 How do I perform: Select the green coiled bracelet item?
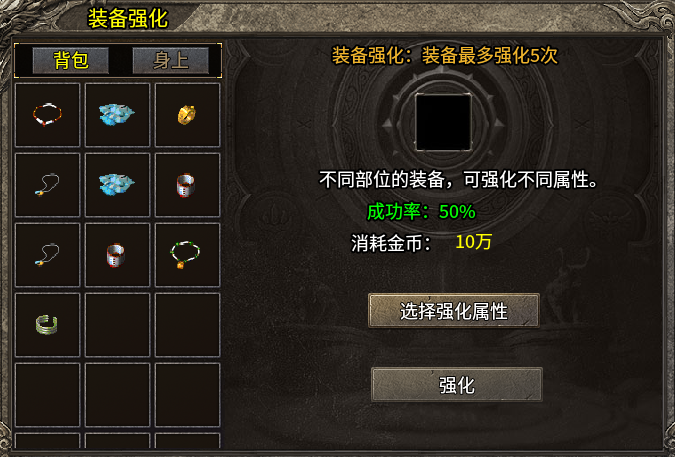click(x=47, y=325)
